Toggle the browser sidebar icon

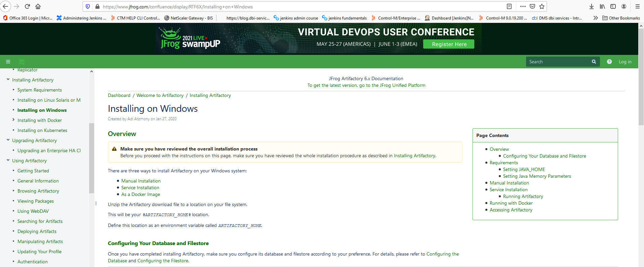pyautogui.click(x=613, y=6)
